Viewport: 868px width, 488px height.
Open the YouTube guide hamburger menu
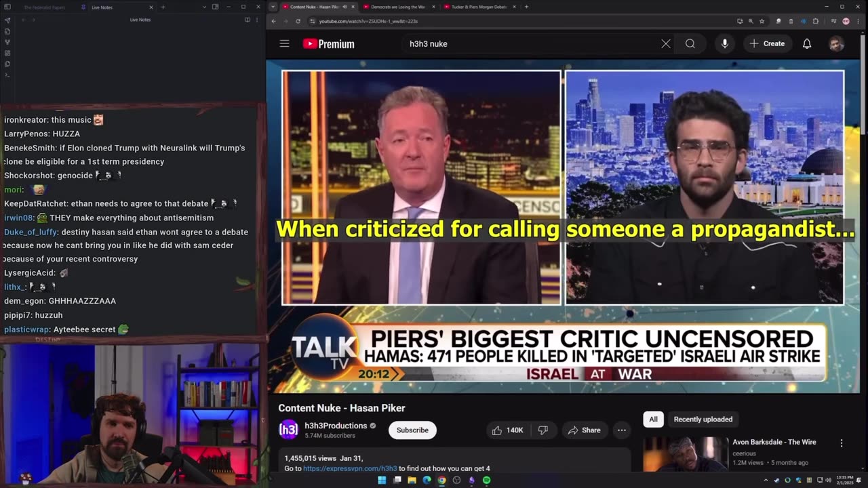[284, 43]
